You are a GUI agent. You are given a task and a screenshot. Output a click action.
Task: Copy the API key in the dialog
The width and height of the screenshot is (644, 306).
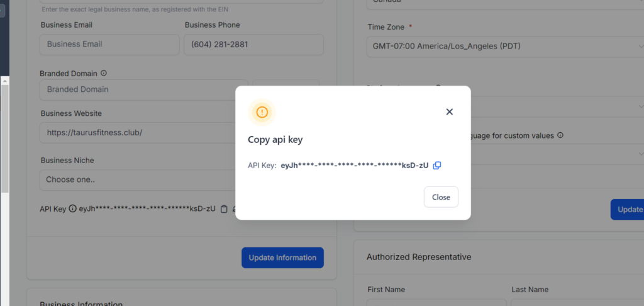tap(437, 166)
